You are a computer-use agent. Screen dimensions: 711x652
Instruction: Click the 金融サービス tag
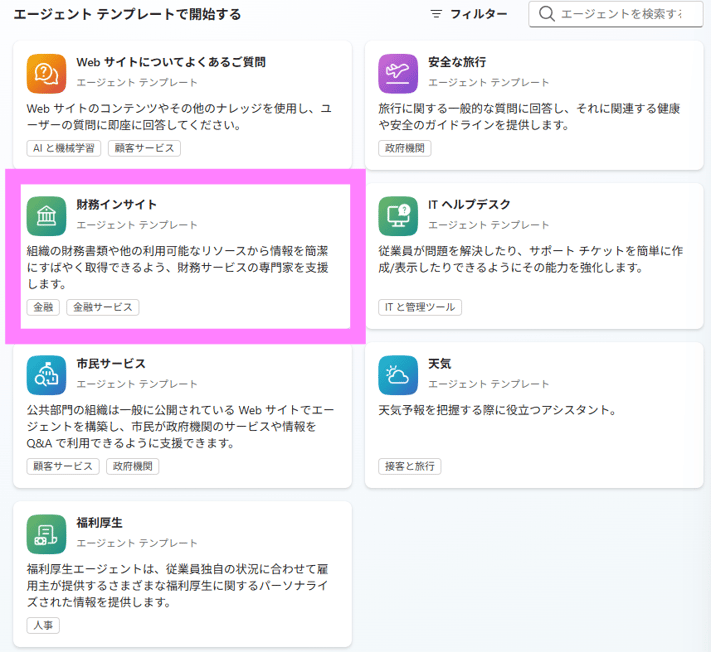coord(103,307)
